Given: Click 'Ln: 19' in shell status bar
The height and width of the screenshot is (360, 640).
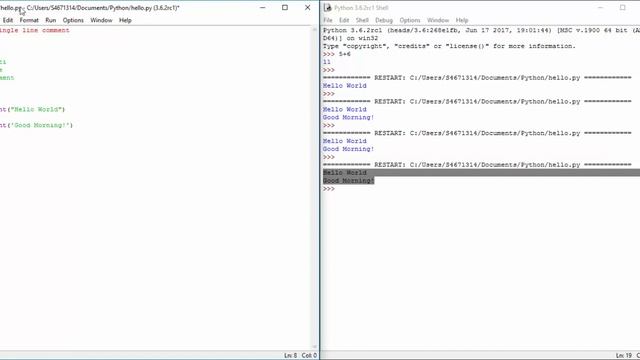Looking at the screenshot, I should pyautogui.click(x=624, y=356).
